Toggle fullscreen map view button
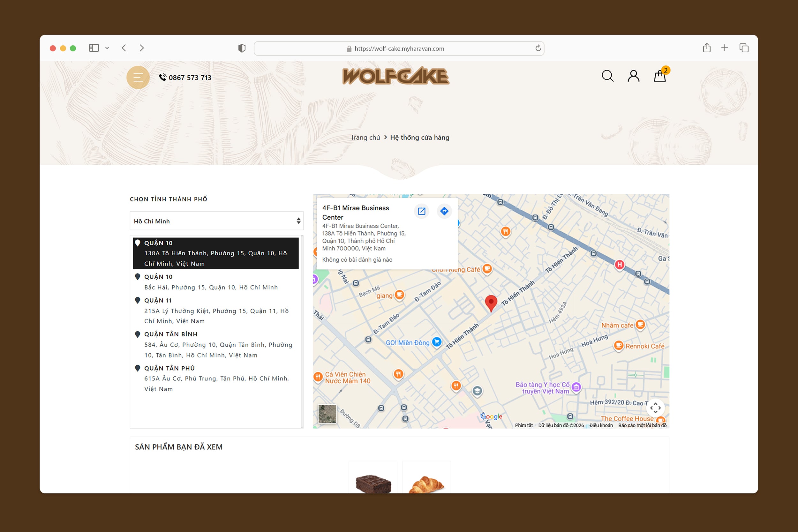 pyautogui.click(x=655, y=408)
